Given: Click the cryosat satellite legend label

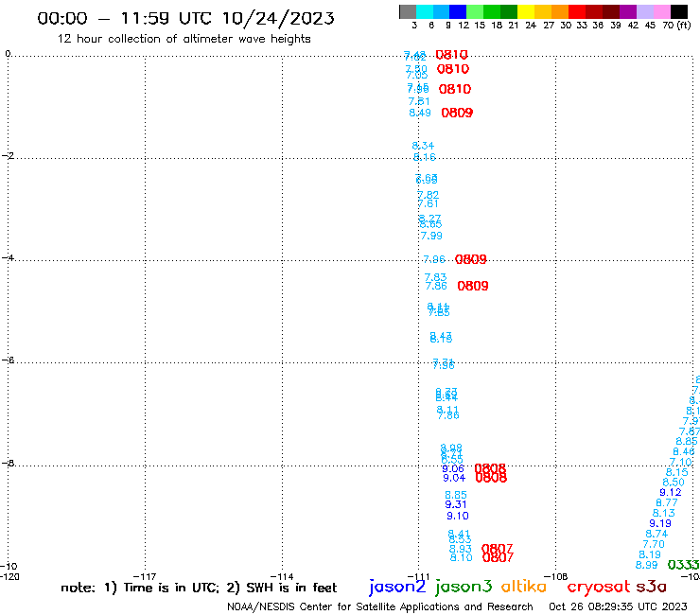Looking at the screenshot, I should tap(599, 588).
